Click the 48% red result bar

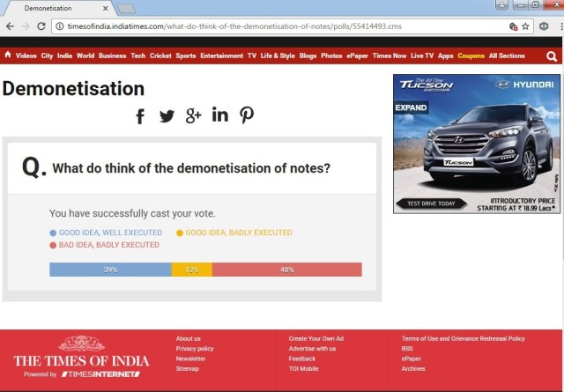(286, 270)
